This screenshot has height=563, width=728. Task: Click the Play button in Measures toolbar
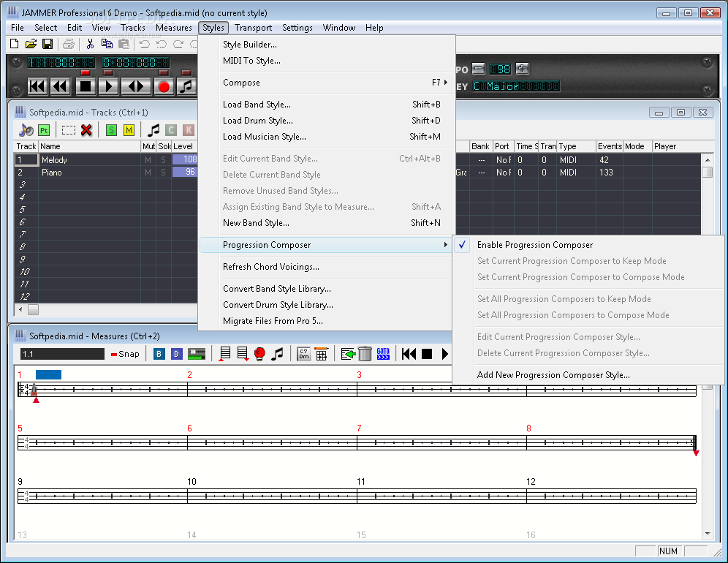point(445,354)
